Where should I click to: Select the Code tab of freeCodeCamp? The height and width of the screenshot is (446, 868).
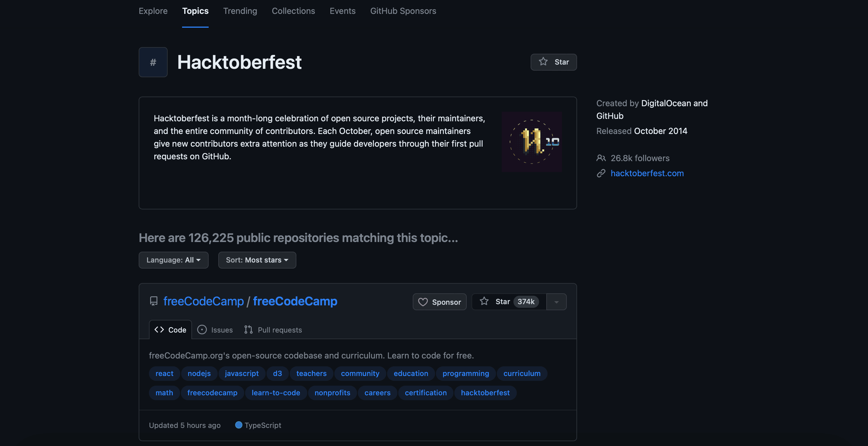click(x=171, y=330)
